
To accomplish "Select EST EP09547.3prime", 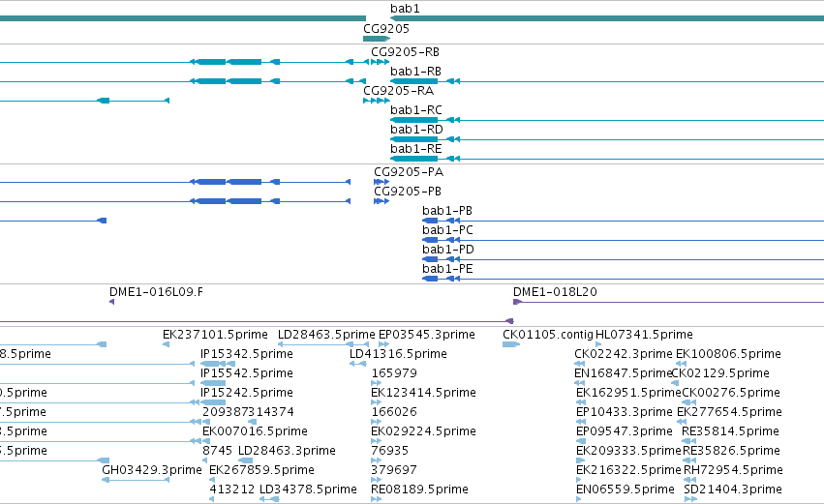I will 625,431.
